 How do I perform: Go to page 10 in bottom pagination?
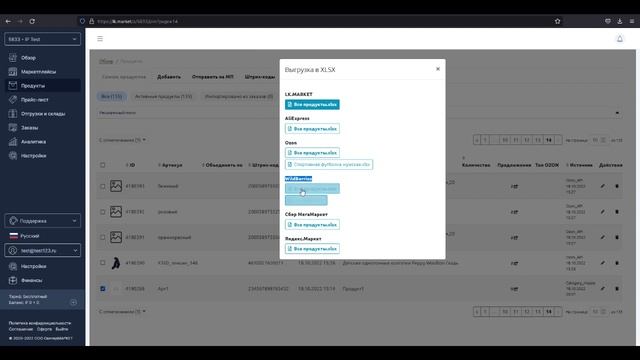[505, 311]
